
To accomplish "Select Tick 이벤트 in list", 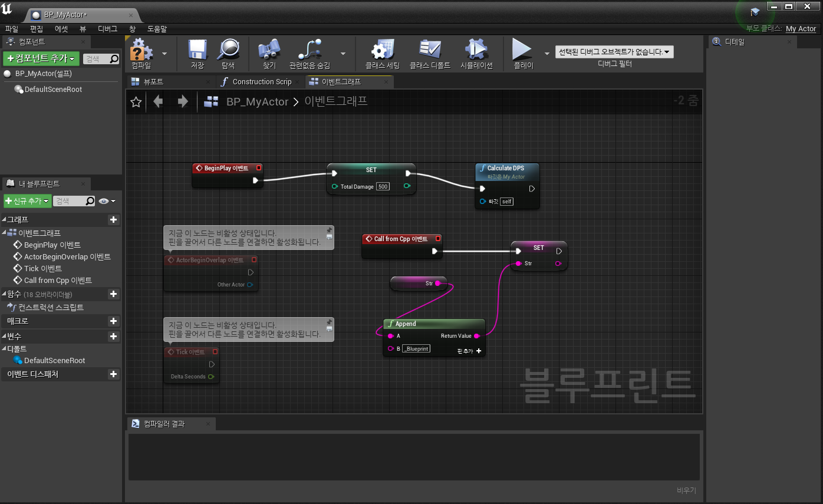I will pyautogui.click(x=38, y=268).
